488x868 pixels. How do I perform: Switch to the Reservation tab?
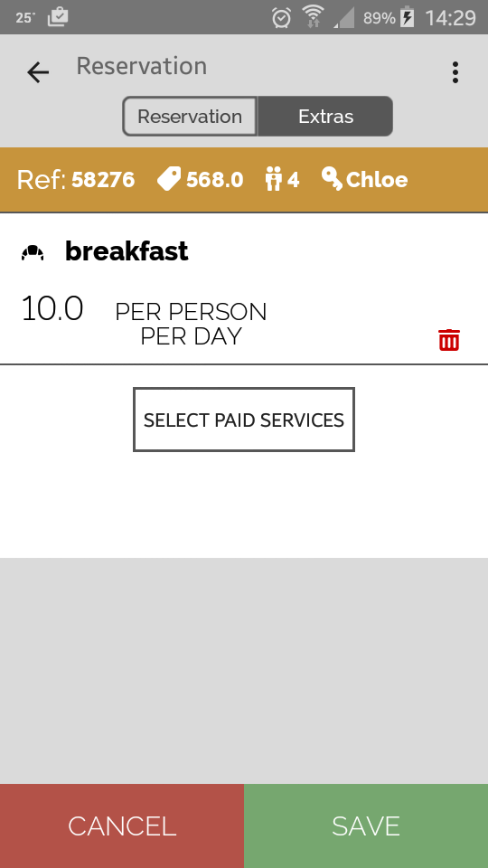pyautogui.click(x=190, y=117)
